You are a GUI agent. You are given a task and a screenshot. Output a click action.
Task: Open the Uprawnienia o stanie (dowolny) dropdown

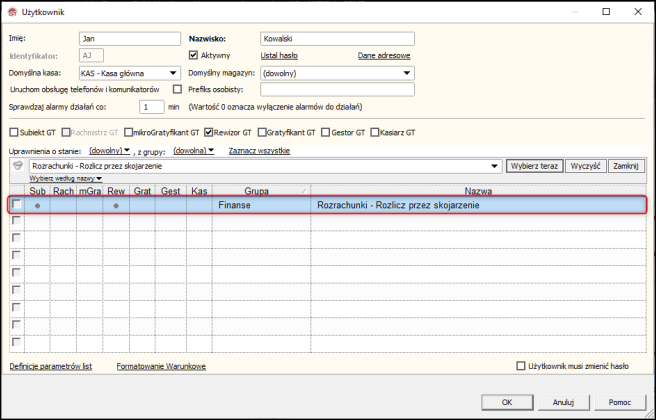110,151
